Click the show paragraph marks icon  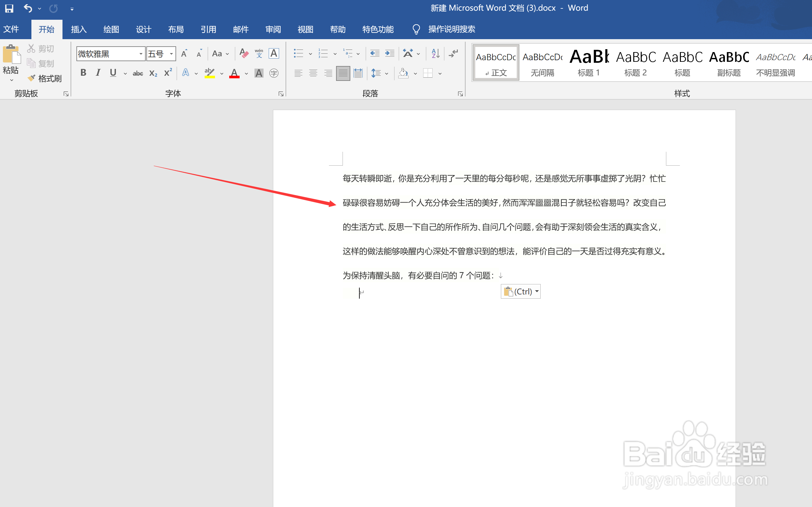pyautogui.click(x=454, y=53)
